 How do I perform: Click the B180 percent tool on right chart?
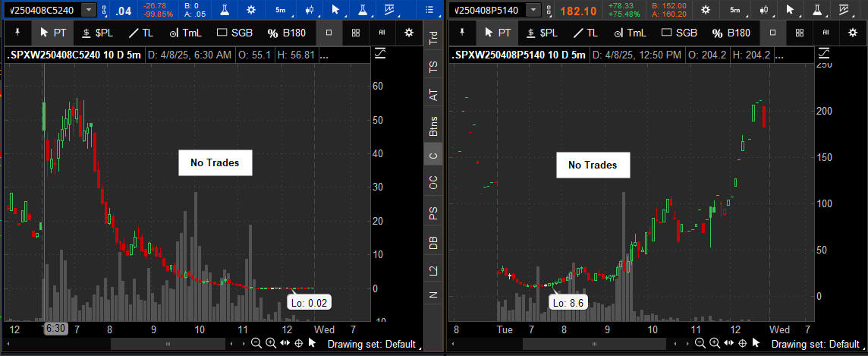[731, 33]
